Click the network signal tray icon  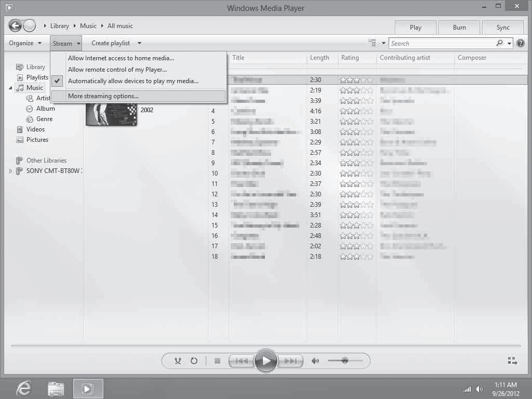(x=467, y=389)
